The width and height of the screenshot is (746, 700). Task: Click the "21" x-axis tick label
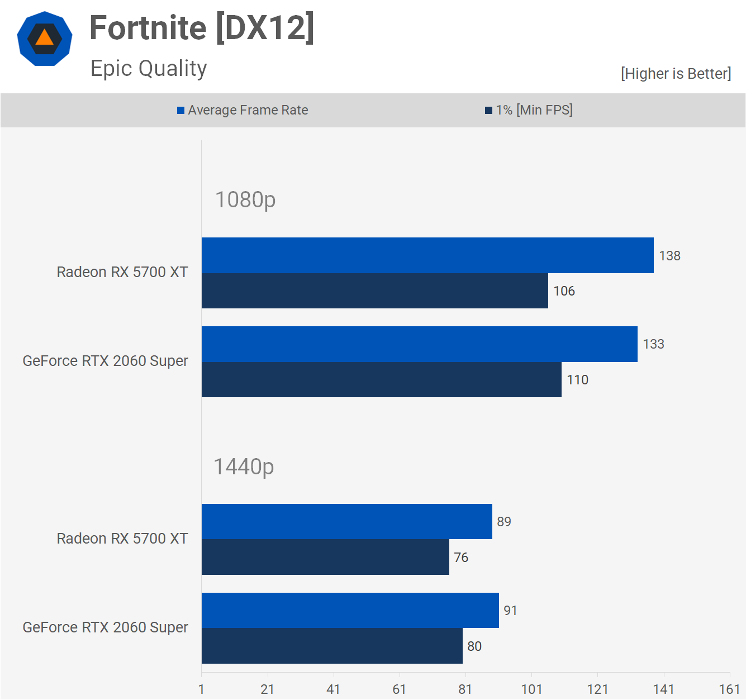(x=267, y=689)
